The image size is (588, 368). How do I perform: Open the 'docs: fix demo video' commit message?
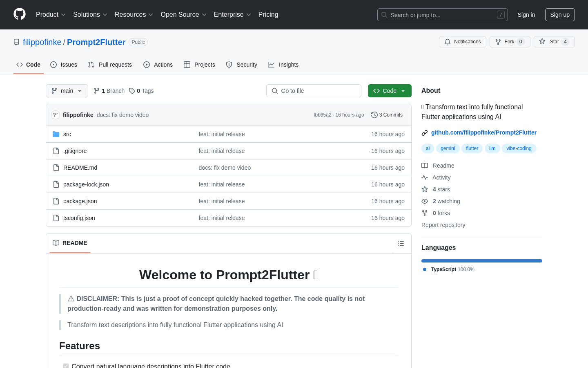pyautogui.click(x=122, y=115)
